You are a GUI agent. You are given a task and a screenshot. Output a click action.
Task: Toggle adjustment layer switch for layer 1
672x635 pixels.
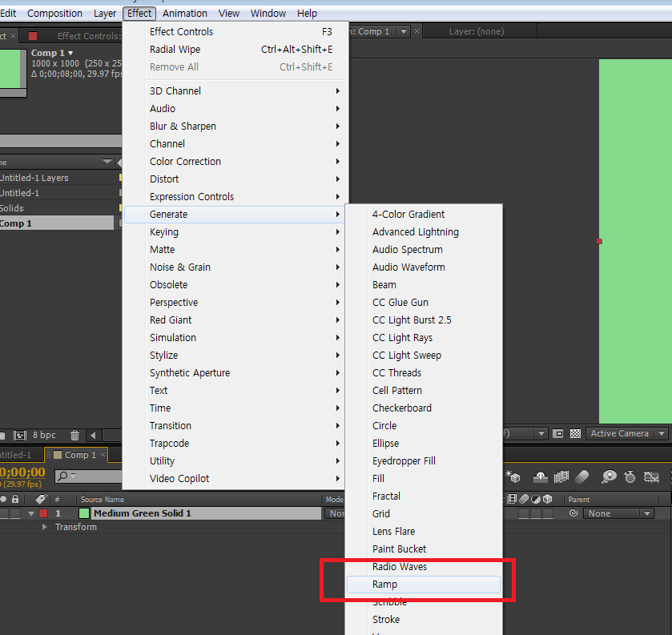tap(536, 513)
